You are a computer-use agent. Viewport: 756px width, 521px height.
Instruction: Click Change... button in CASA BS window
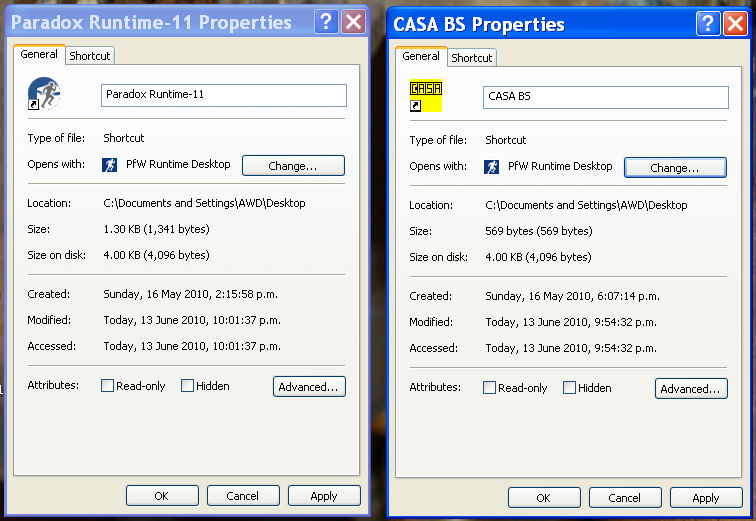pyautogui.click(x=675, y=168)
